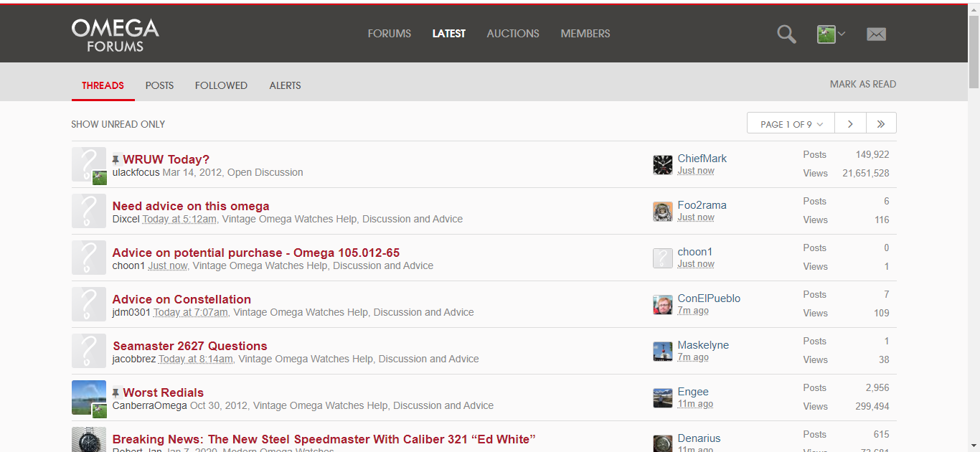Open the 'Seamaster 2627 Questions' thread
The width and height of the screenshot is (980, 452).
pos(190,346)
